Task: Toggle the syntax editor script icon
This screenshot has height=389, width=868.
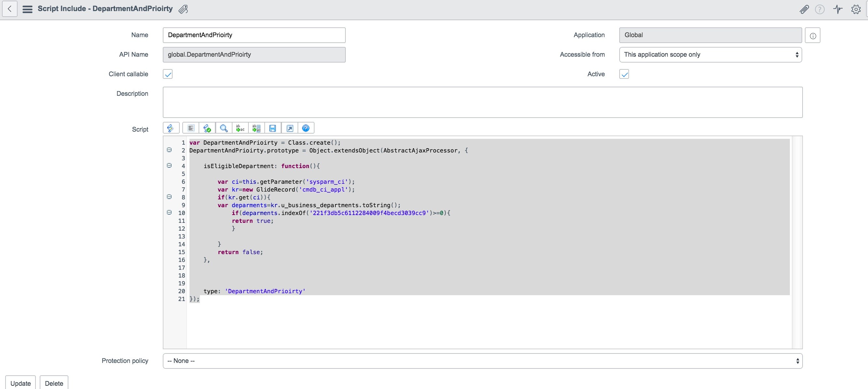Action: point(171,128)
